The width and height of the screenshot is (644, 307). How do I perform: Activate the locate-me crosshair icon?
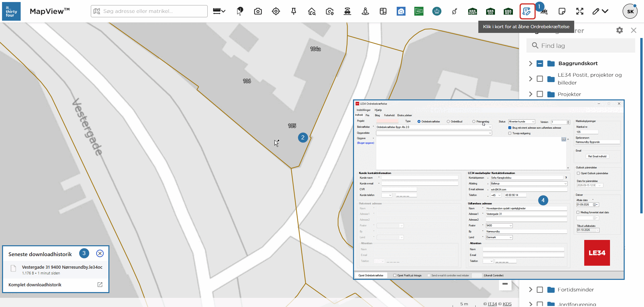coord(276,11)
